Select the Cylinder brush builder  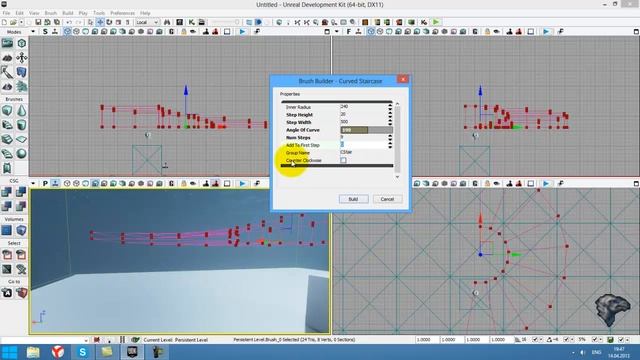tap(22, 125)
